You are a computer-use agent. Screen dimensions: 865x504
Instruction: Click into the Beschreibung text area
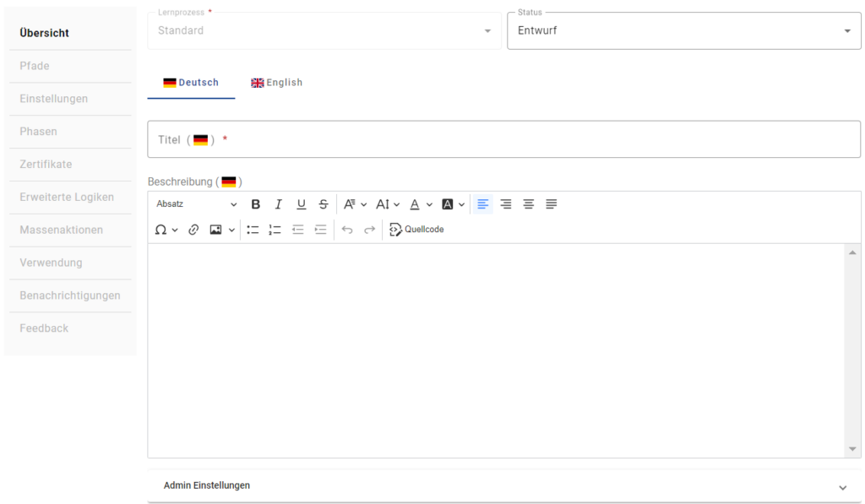(495, 350)
